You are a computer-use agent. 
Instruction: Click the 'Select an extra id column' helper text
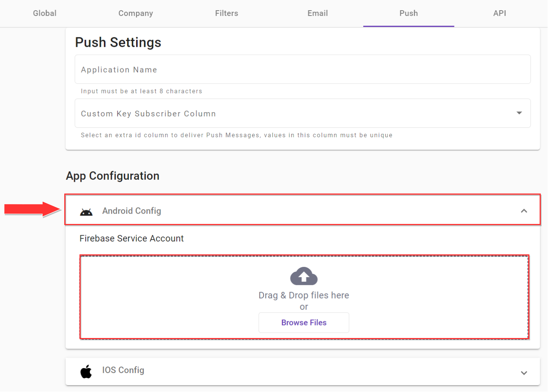[237, 135]
